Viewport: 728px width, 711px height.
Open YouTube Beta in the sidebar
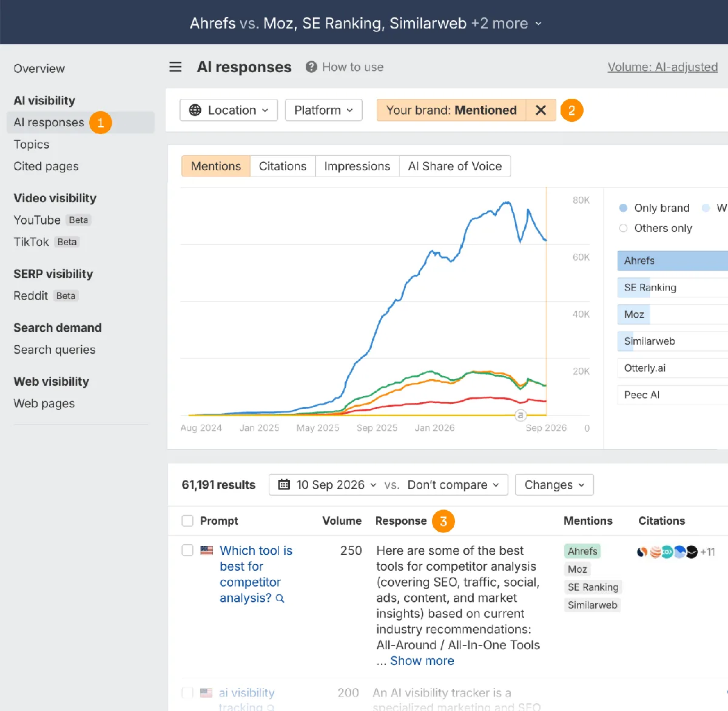52,220
